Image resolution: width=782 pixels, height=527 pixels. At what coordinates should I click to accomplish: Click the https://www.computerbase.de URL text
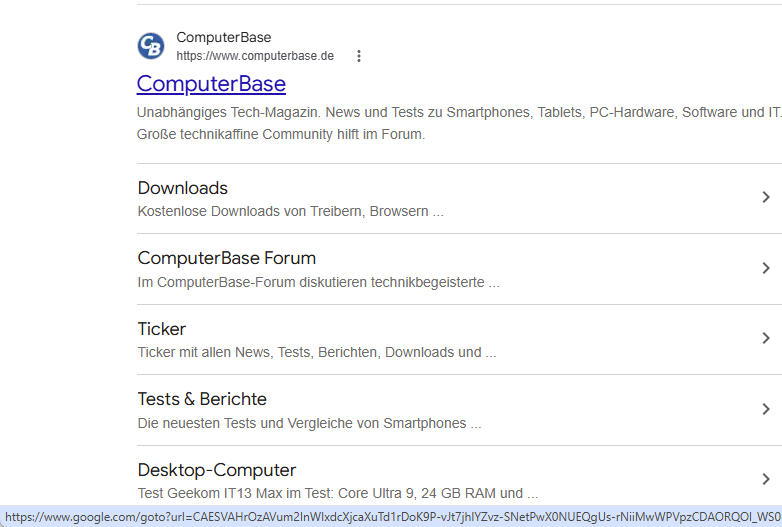[x=255, y=56]
